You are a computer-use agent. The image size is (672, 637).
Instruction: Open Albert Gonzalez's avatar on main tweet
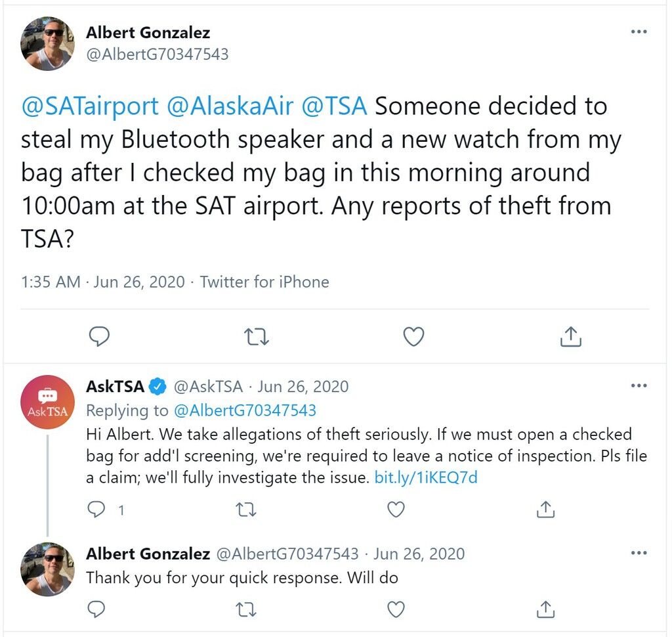coord(47,44)
